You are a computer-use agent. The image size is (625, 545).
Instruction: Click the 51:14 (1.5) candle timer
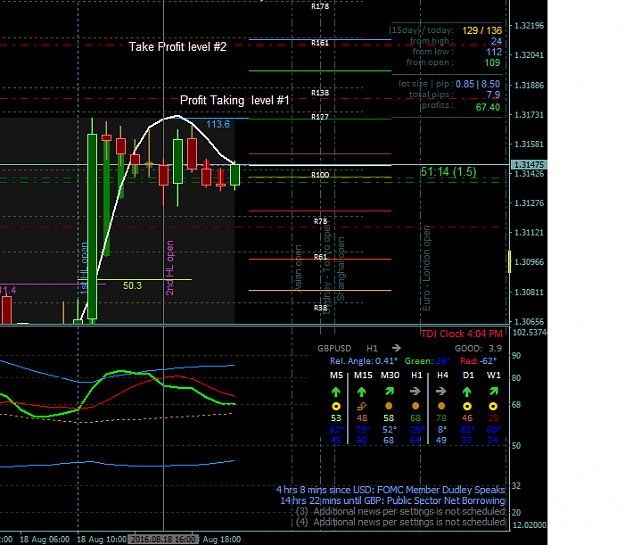448,172
